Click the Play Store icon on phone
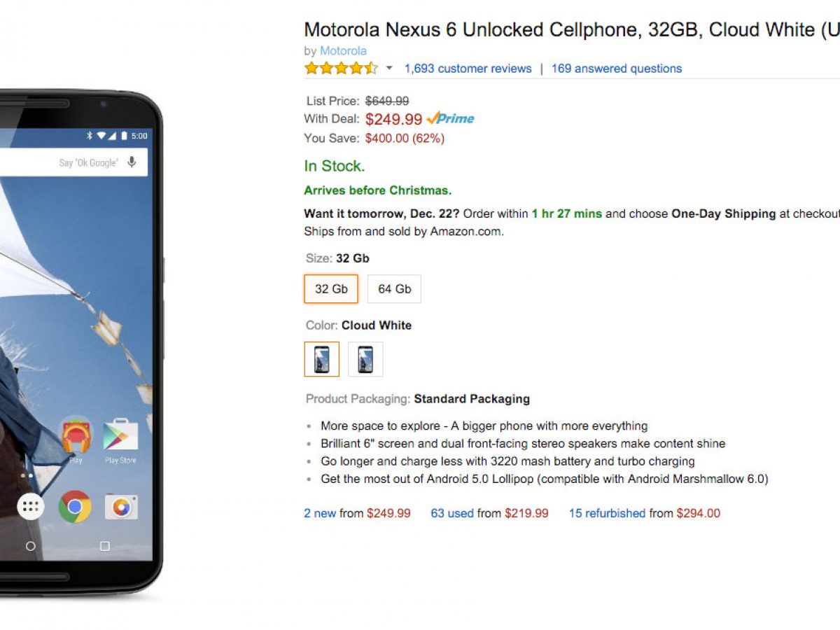 point(120,436)
